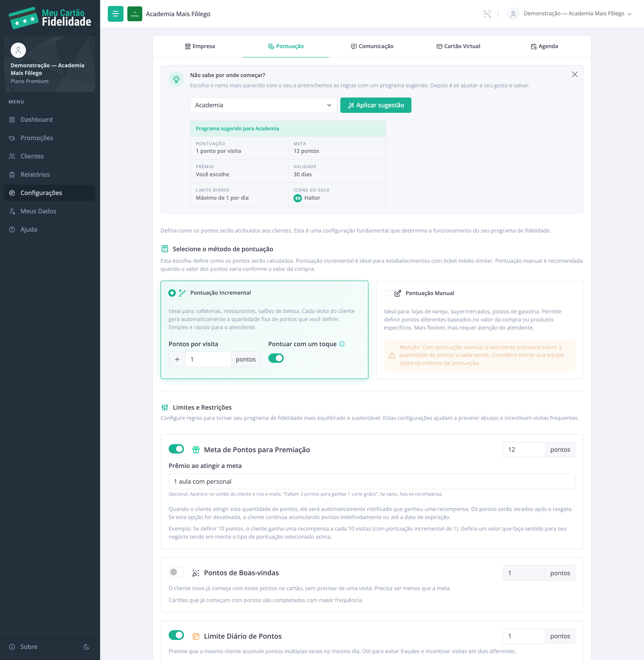Open Promoções in sidebar menu
The height and width of the screenshot is (660, 644).
pos(50,138)
